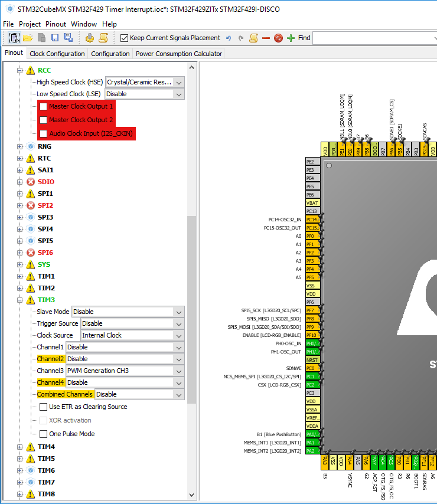The height and width of the screenshot is (504, 437).
Task: Click the PA0 pin on the chip
Action: pos(312,434)
